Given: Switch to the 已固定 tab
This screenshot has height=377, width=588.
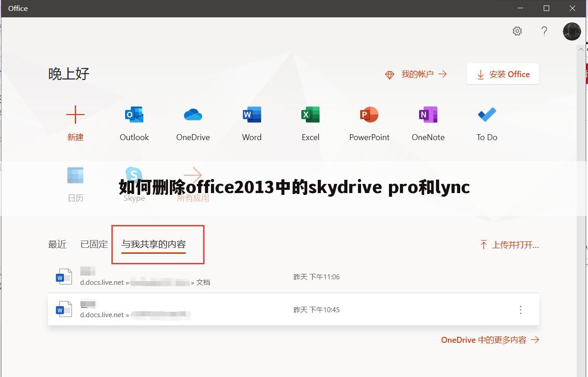Looking at the screenshot, I should point(93,244).
